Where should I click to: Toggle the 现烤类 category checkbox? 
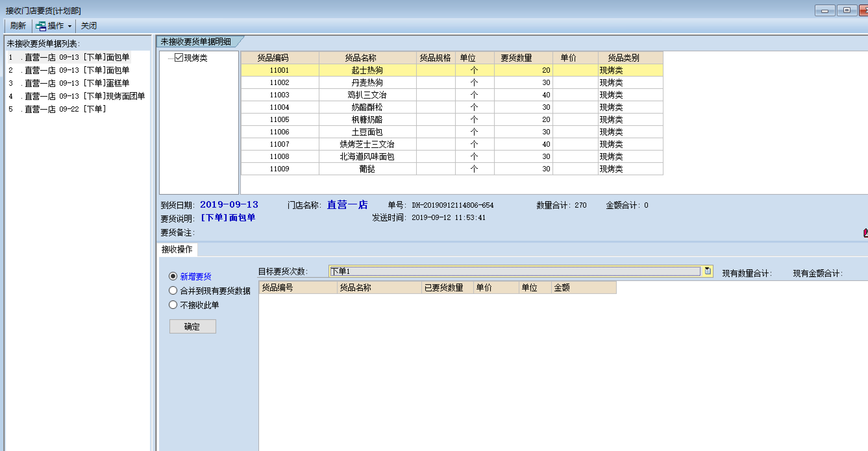click(179, 58)
